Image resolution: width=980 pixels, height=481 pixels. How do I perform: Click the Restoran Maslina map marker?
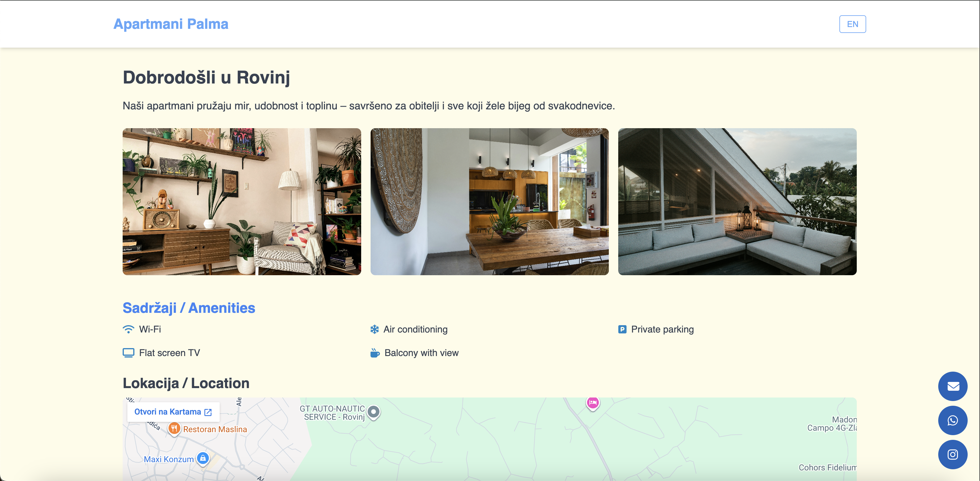[x=174, y=429]
